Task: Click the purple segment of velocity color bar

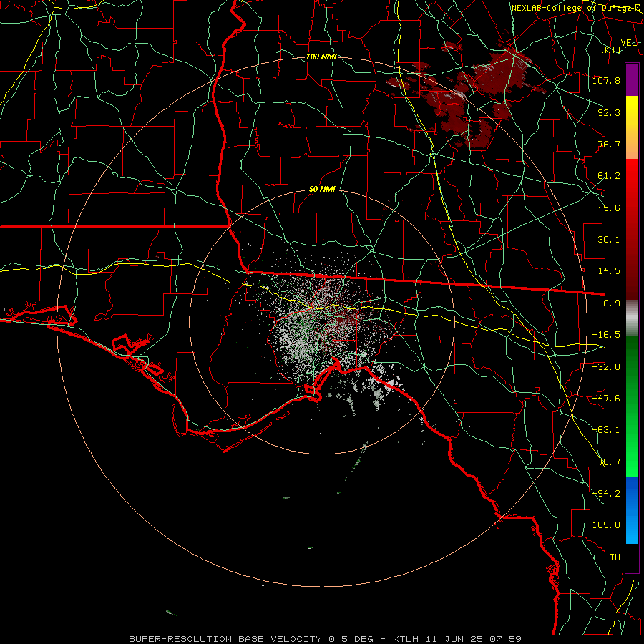Action: [x=632, y=79]
